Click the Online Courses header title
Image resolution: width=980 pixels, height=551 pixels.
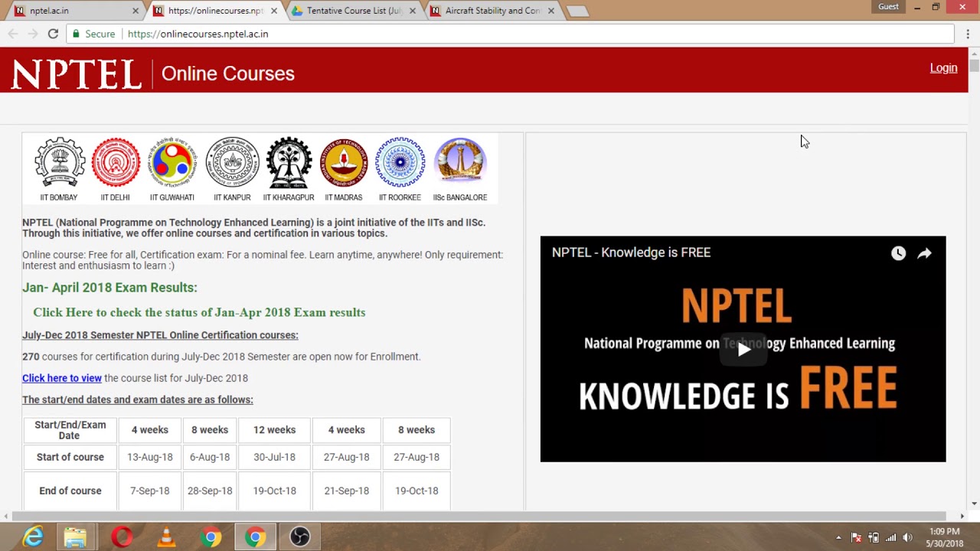[227, 73]
